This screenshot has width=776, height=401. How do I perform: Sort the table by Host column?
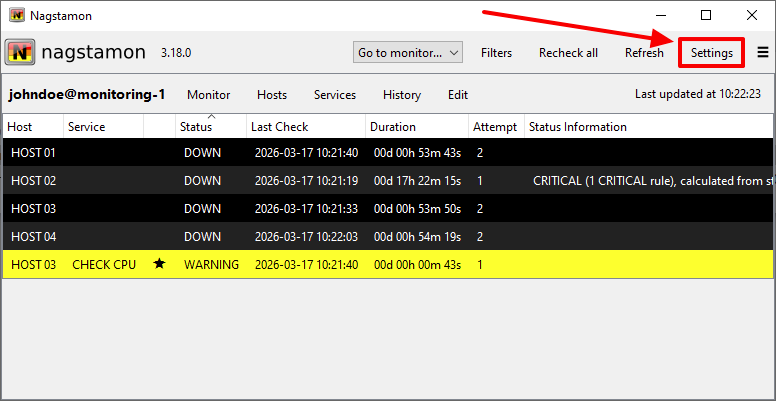(20, 127)
